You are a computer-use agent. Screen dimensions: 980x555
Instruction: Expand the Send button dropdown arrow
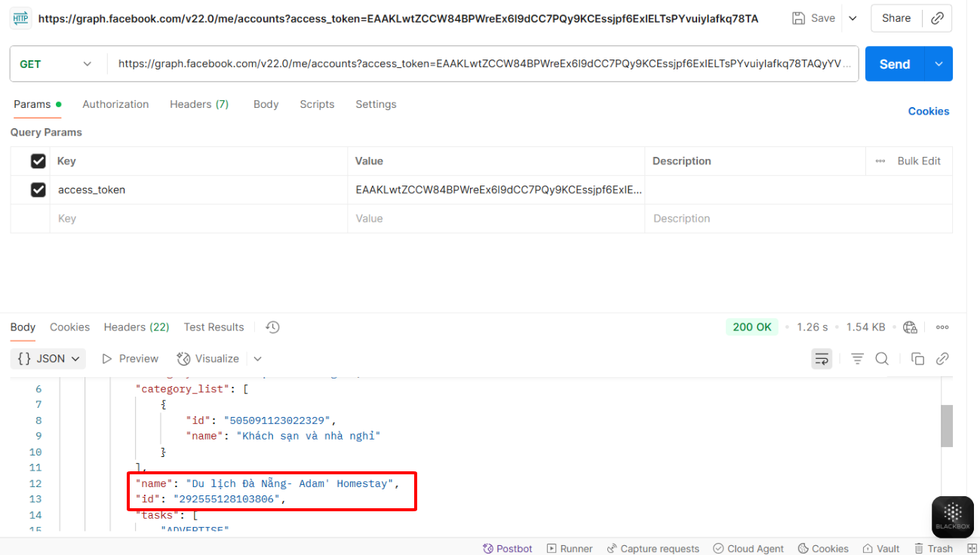(x=939, y=64)
